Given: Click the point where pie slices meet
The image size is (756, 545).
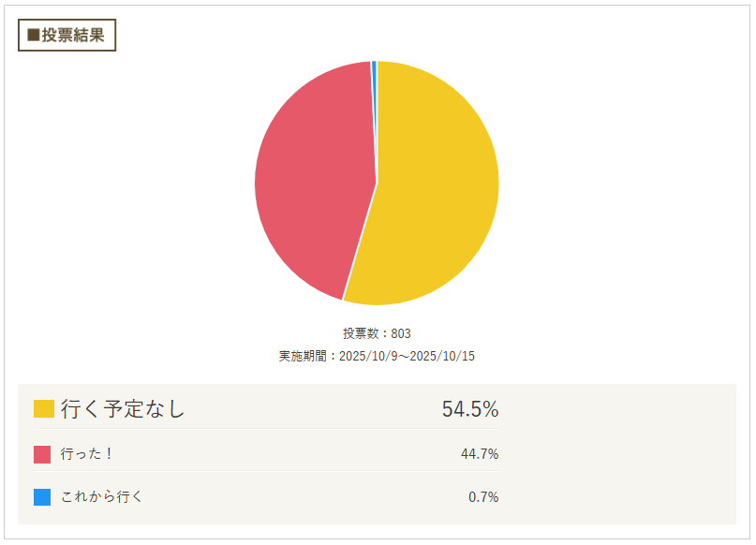Looking at the screenshot, I should (377, 183).
